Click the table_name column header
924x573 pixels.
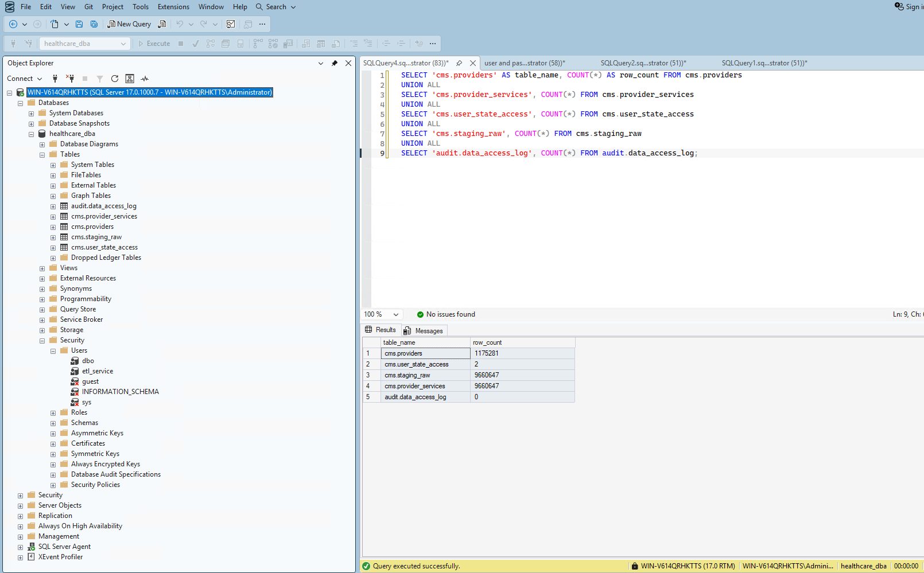point(425,342)
